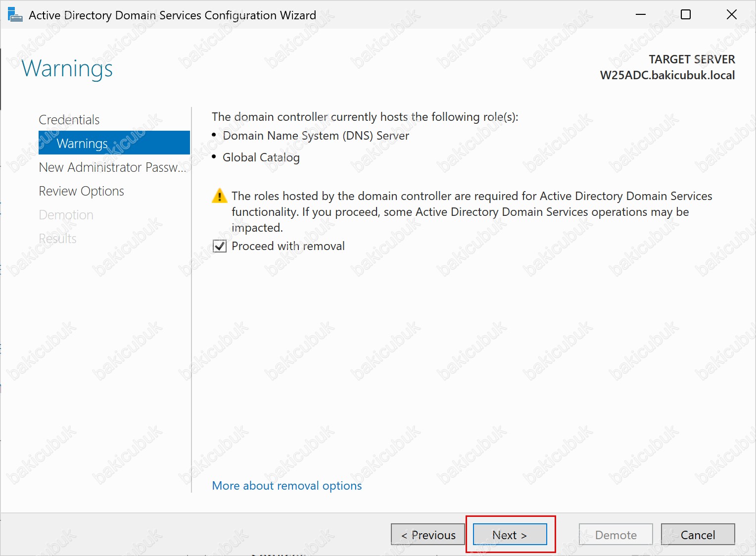Click the wizard application icon in title bar
The image size is (756, 556).
click(15, 15)
